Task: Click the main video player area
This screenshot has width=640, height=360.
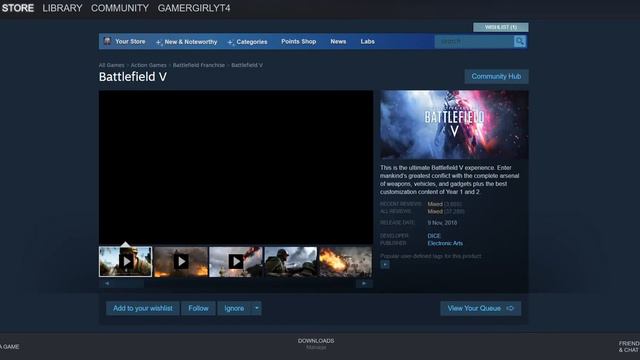Action: pos(236,167)
